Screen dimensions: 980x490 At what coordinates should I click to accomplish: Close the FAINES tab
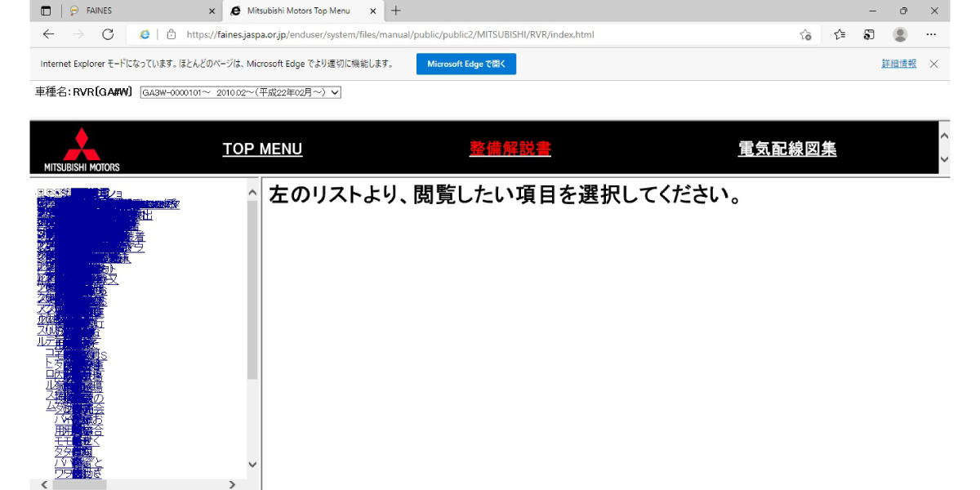point(212,11)
